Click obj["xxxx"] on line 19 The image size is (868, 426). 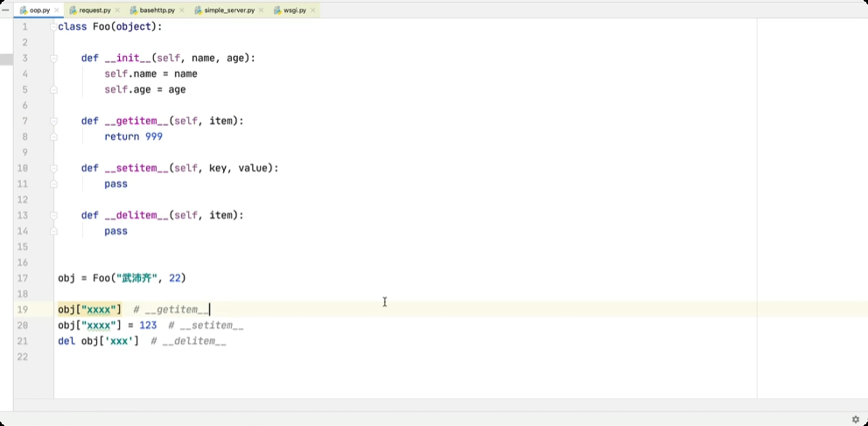[x=89, y=310]
